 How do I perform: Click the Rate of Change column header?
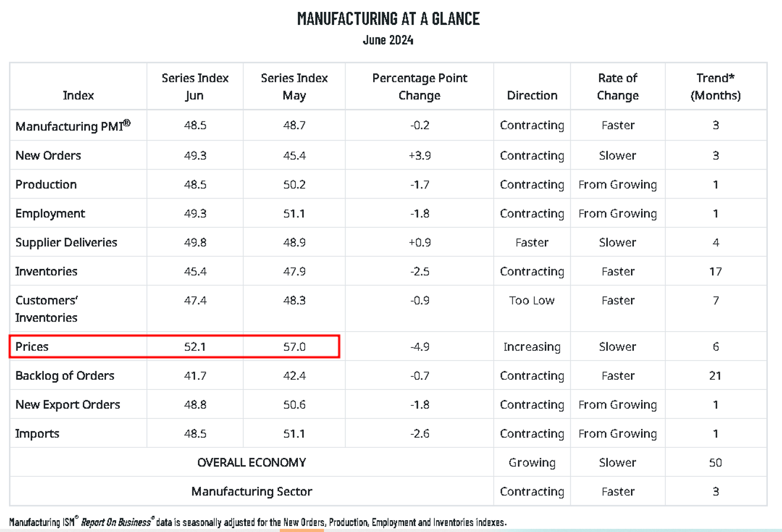[x=617, y=86]
